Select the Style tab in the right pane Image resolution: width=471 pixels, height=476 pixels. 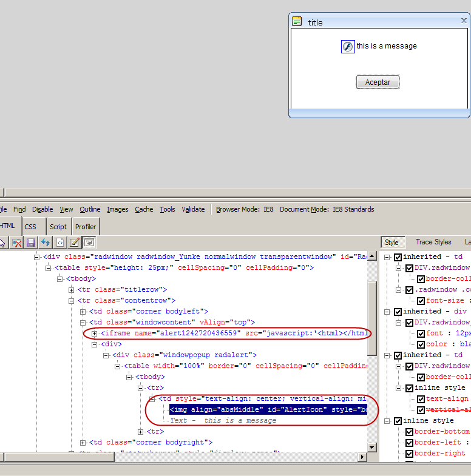391,243
